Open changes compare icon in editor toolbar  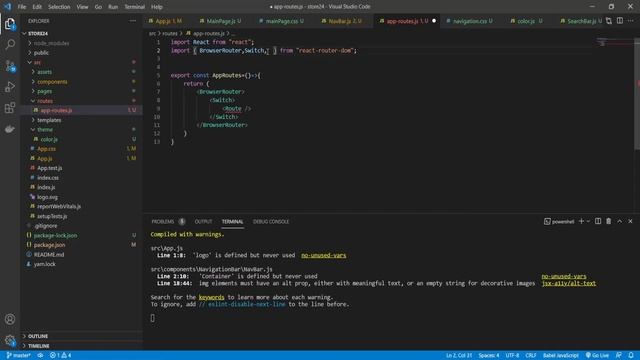coord(609,21)
